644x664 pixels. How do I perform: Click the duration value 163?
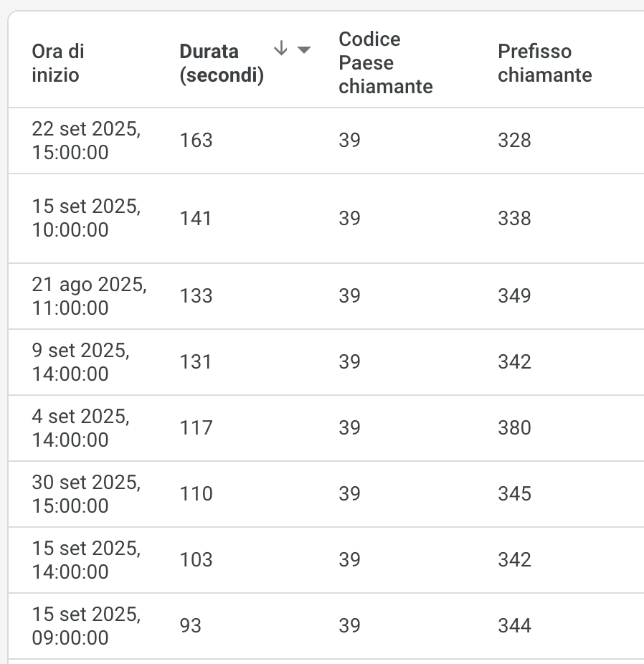[195, 141]
